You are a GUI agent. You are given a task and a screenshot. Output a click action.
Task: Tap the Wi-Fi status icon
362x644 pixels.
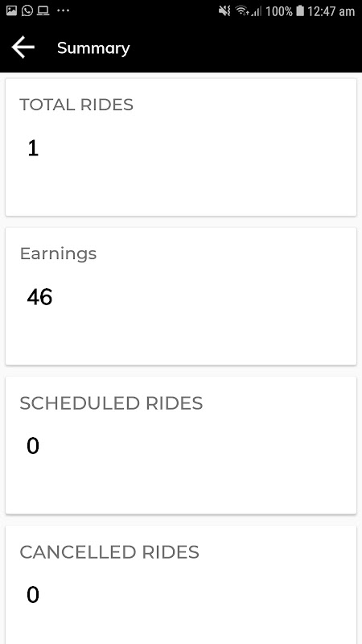(x=243, y=11)
